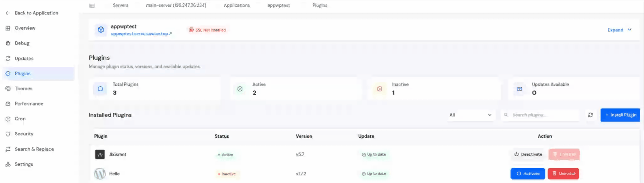
Task: Click the Hello plugin name
Action: click(x=114, y=174)
